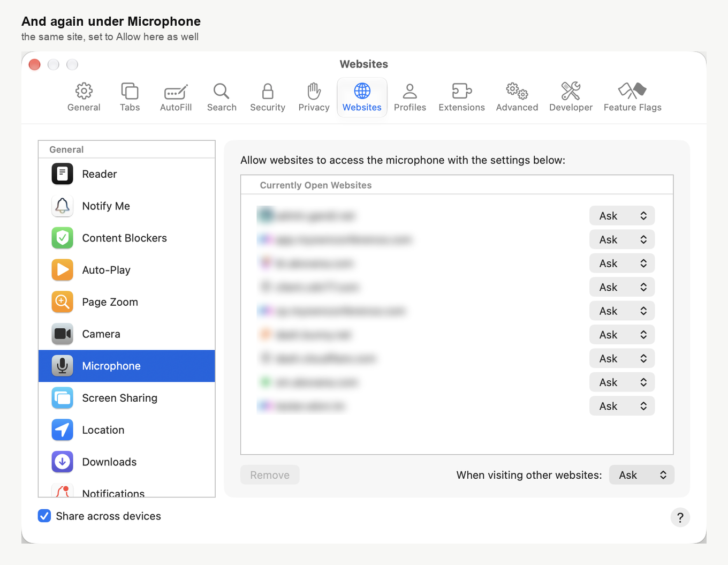Select the Reader row label
Viewport: 728px width, 565px height.
[100, 174]
